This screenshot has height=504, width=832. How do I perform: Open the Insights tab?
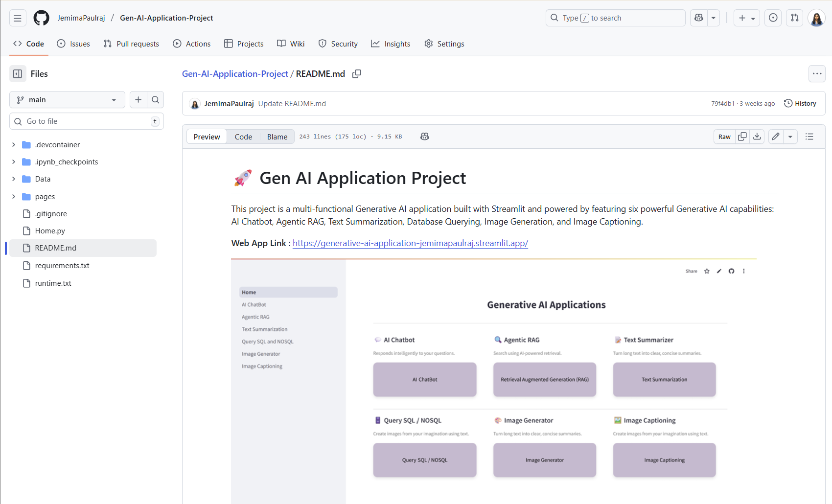(x=391, y=44)
